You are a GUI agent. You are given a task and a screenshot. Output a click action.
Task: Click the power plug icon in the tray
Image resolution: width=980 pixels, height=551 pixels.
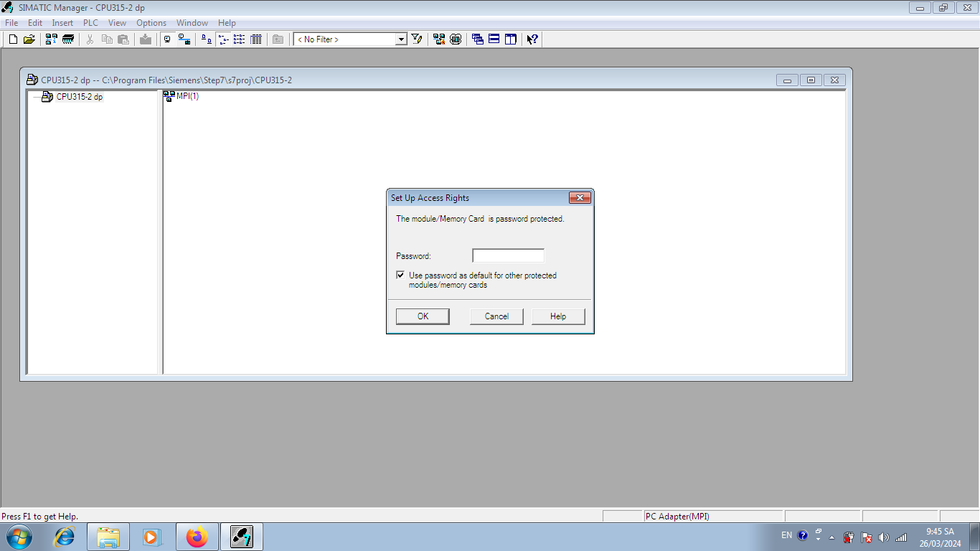click(x=849, y=537)
